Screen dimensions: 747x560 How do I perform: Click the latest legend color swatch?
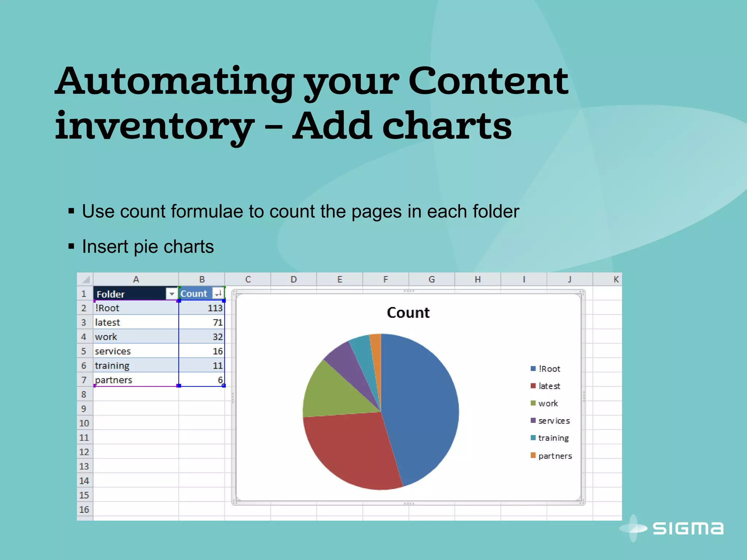[533, 386]
